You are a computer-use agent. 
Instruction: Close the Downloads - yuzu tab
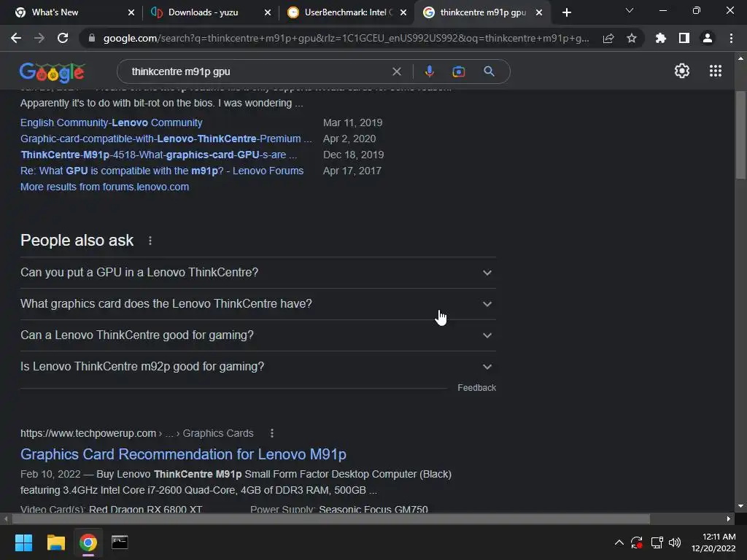268,12
